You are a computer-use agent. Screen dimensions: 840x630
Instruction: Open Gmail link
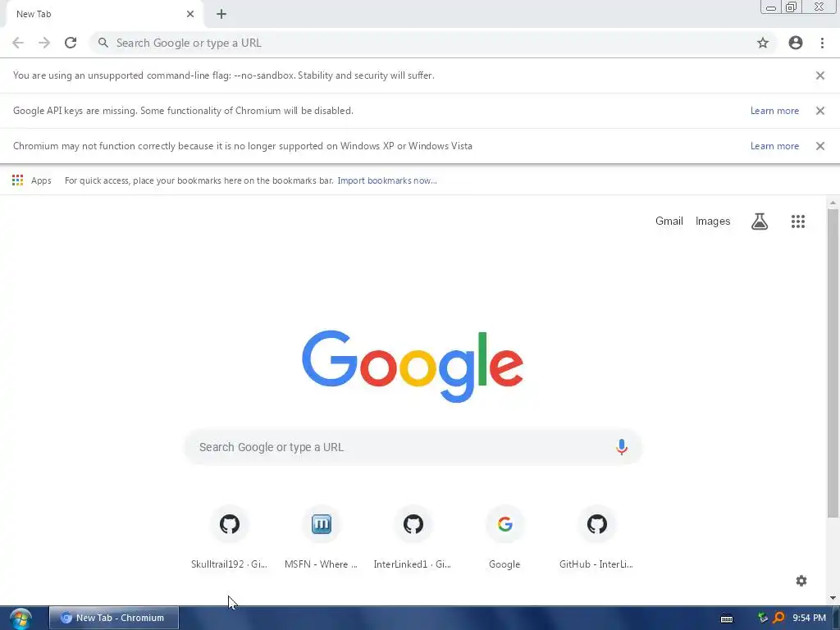669,221
